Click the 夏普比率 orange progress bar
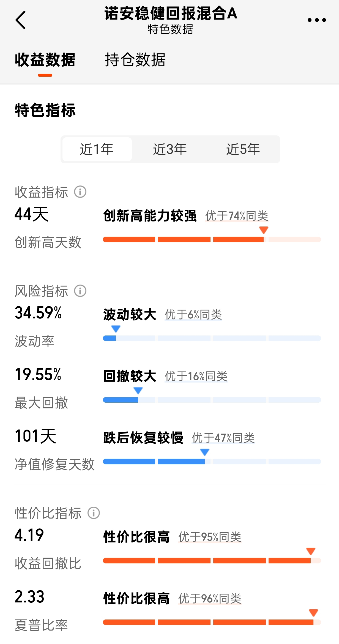Viewport: 339px width, 644px height. click(212, 622)
